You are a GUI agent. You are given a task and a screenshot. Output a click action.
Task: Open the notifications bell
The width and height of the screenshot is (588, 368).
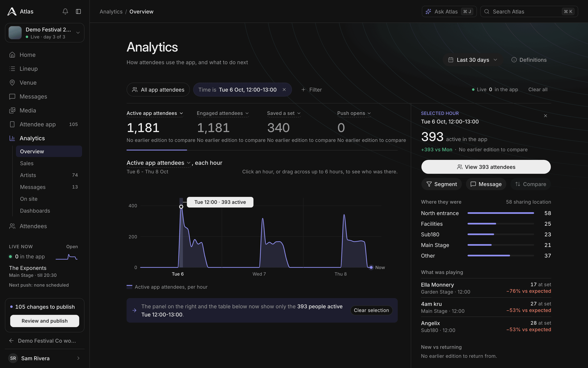tap(65, 11)
